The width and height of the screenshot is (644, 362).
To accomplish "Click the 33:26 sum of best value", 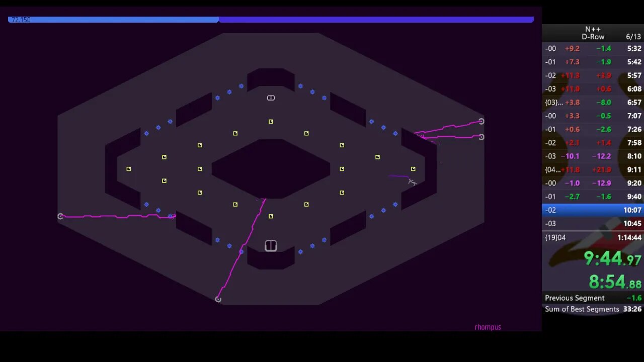I will click(632, 309).
